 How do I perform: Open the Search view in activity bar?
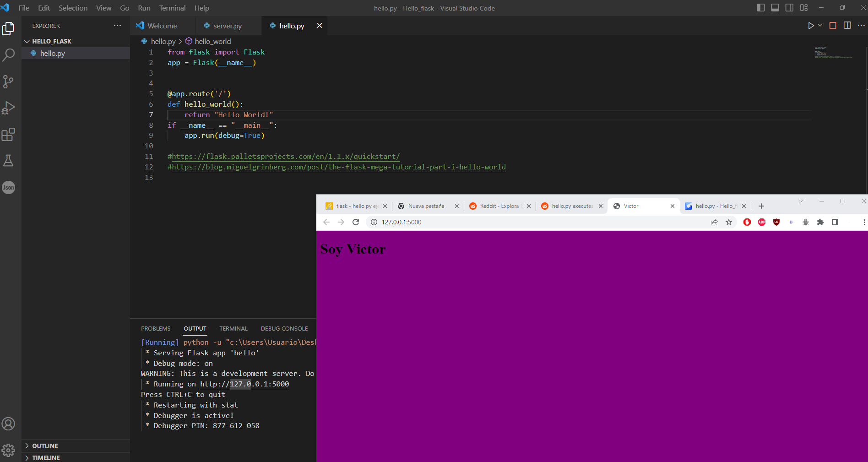tap(8, 55)
